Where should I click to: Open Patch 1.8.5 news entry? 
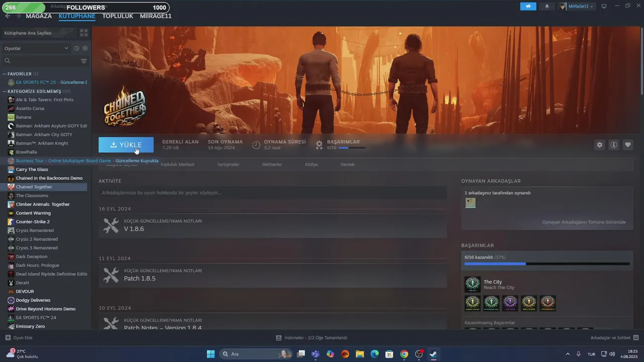coord(273,276)
